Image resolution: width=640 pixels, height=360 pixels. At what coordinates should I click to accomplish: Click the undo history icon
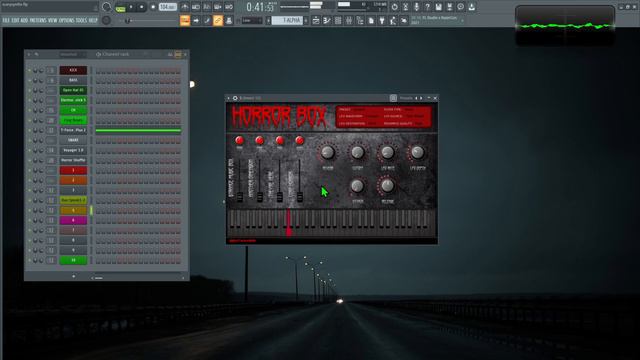coord(394,7)
